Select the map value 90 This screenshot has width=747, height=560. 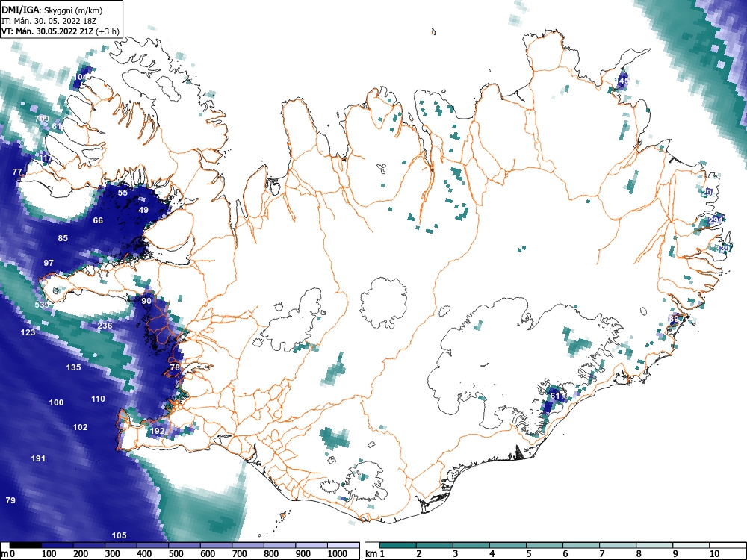(146, 301)
